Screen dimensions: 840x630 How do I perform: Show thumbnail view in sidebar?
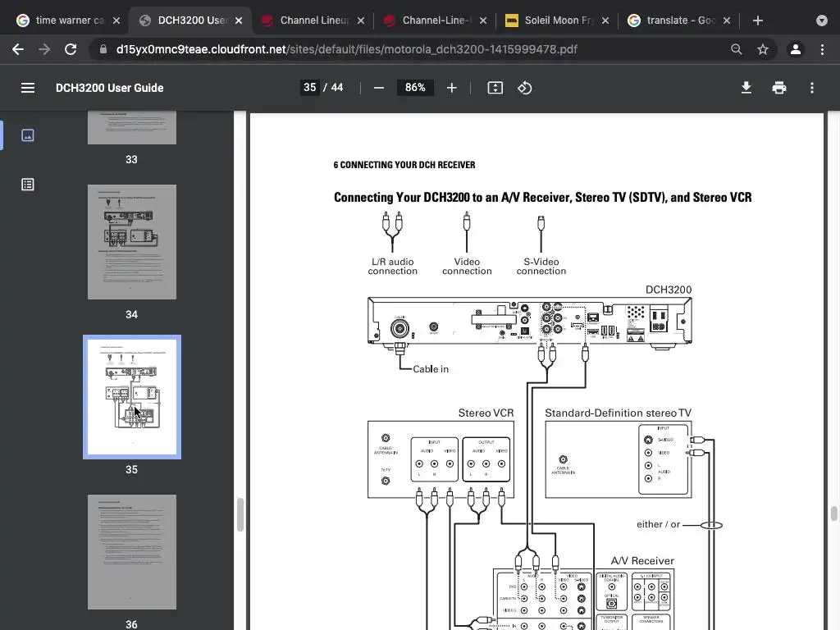click(28, 135)
